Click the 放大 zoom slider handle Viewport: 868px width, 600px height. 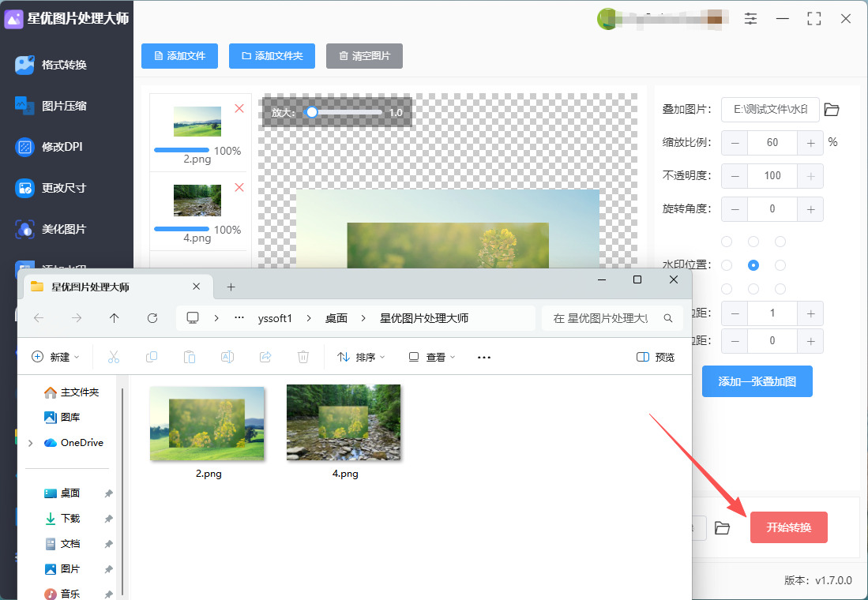[x=312, y=113]
